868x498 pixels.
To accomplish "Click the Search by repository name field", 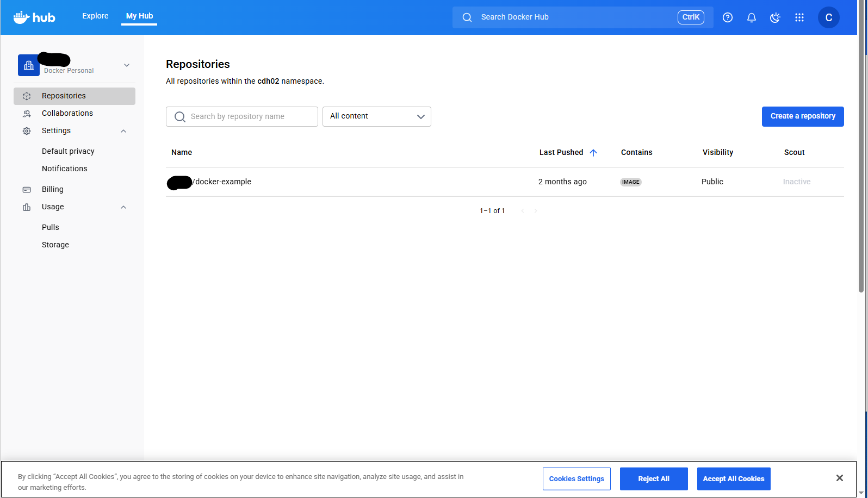I will (242, 116).
